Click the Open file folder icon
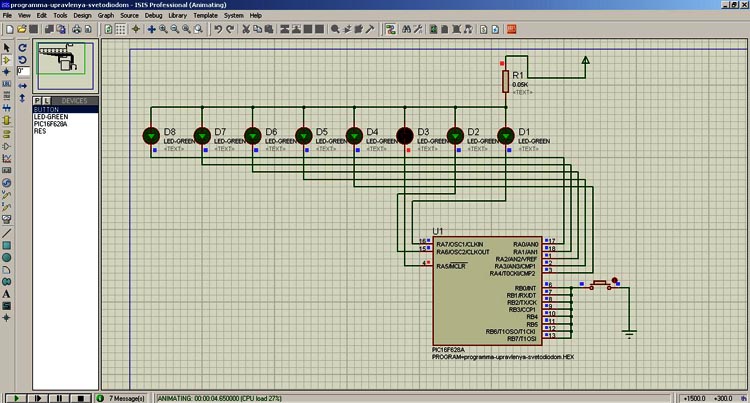Image resolution: width=750 pixels, height=403 pixels. (x=19, y=30)
